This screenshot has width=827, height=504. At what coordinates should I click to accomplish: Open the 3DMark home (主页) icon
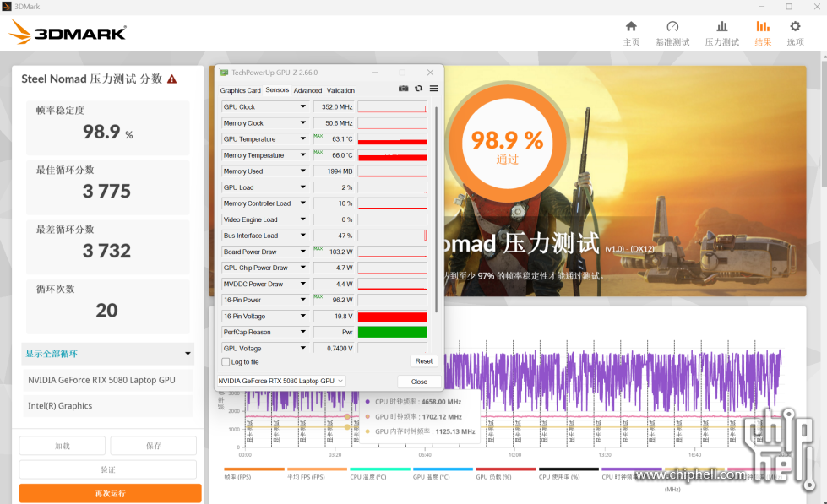coord(631,26)
